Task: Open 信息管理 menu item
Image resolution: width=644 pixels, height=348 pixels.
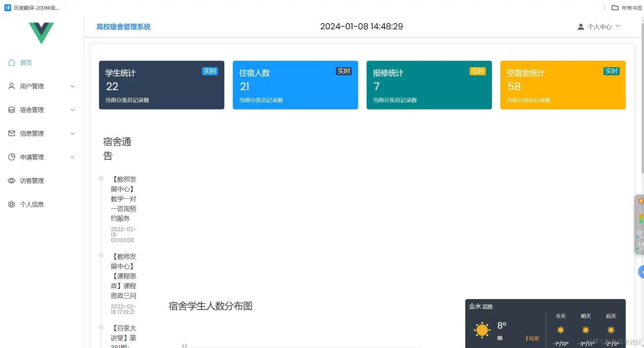Action: 42,133
